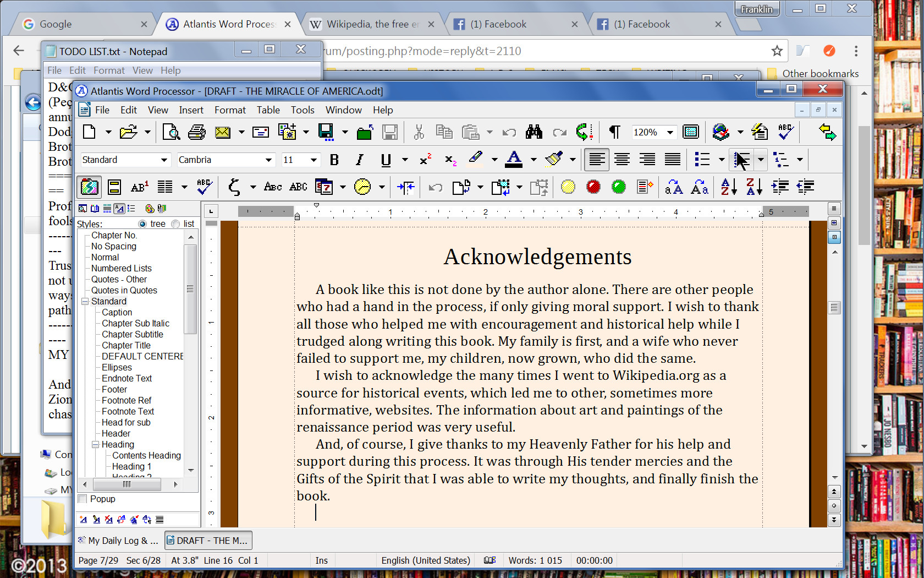Select the tree radio button for Styles
The image size is (924, 578).
[143, 223]
